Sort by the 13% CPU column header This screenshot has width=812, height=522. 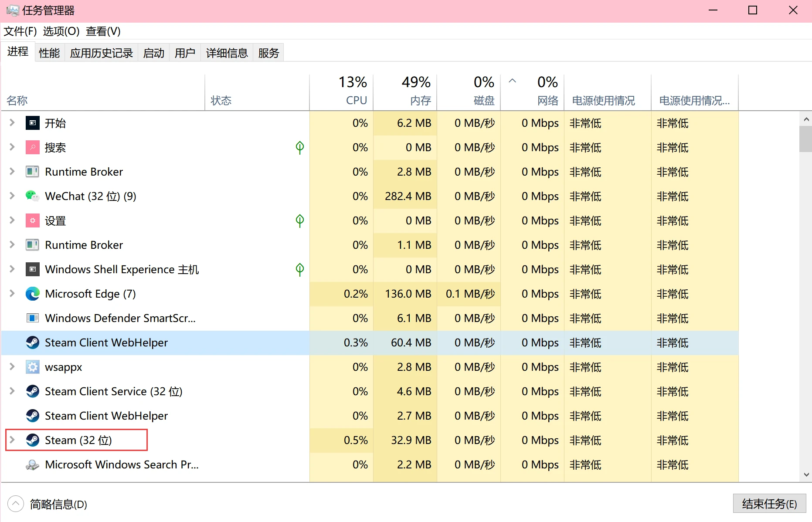[x=341, y=92]
